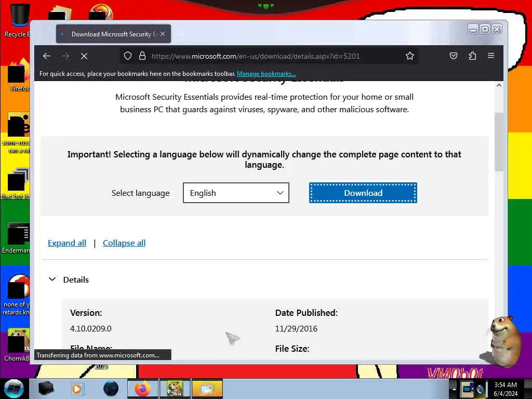Click the File Size label
Screen dimensions: 532x399
pyautogui.click(x=292, y=349)
